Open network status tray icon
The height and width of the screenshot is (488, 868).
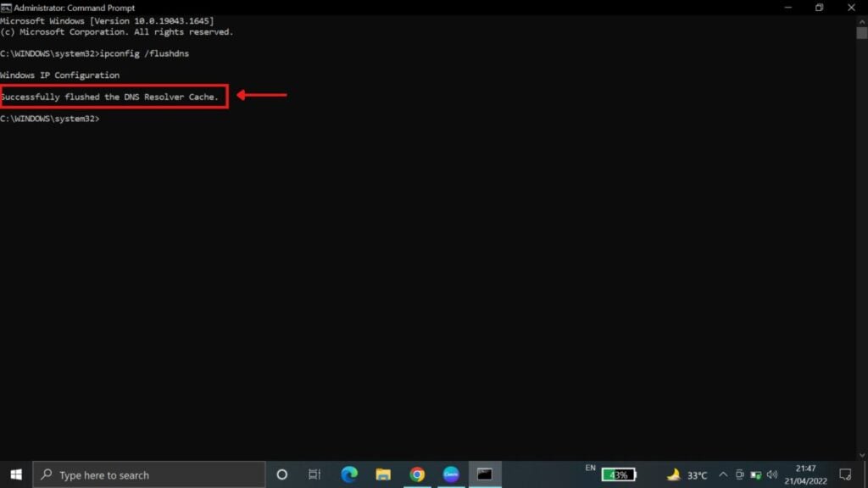(755, 474)
